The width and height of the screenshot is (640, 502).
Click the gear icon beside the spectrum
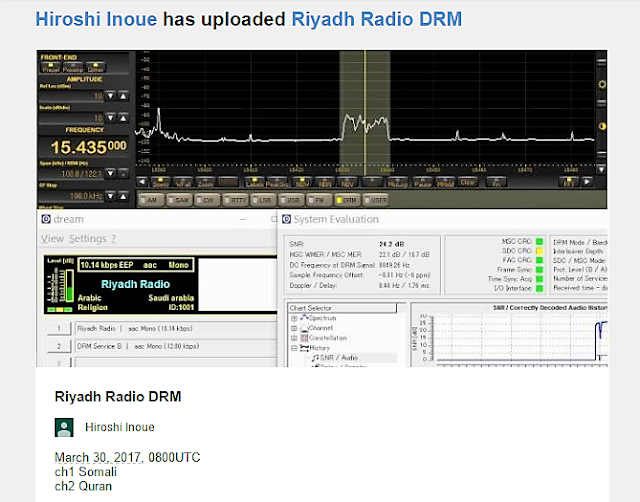click(x=602, y=84)
